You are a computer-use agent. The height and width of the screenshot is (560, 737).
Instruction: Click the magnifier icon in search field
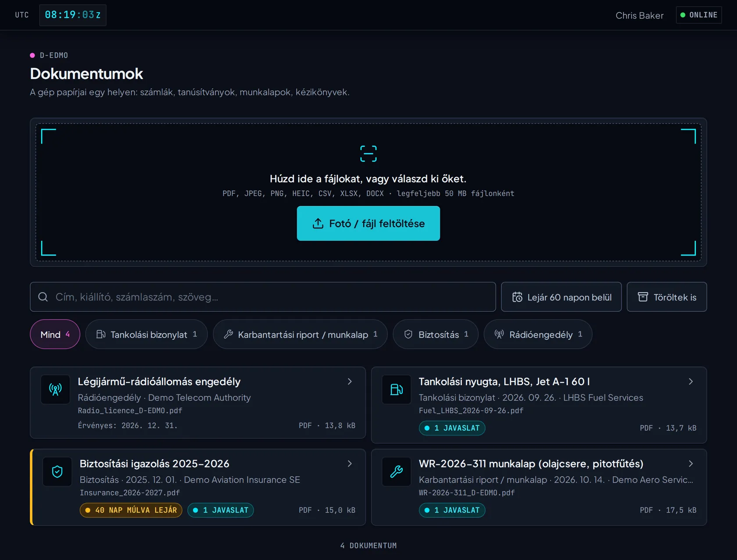click(x=43, y=297)
